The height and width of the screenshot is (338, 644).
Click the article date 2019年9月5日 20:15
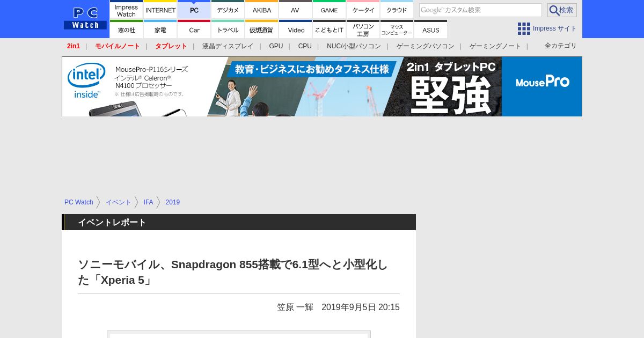click(361, 307)
